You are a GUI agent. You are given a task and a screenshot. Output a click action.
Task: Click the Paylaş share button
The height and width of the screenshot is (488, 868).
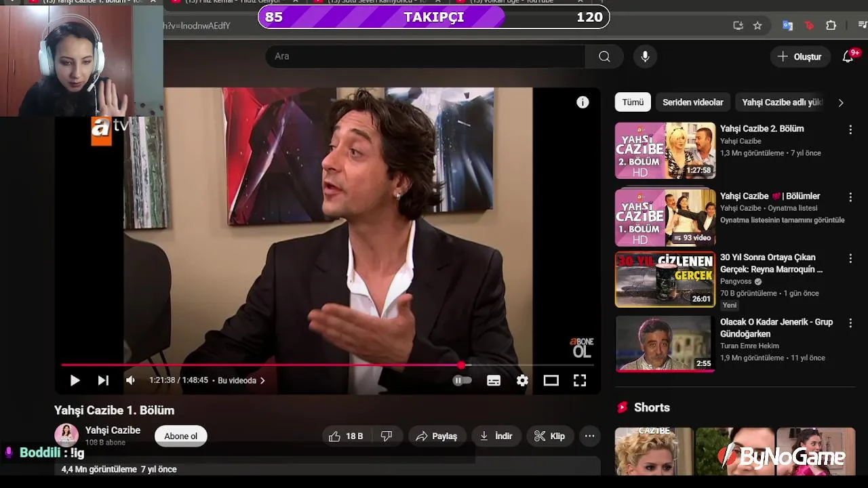(x=437, y=436)
